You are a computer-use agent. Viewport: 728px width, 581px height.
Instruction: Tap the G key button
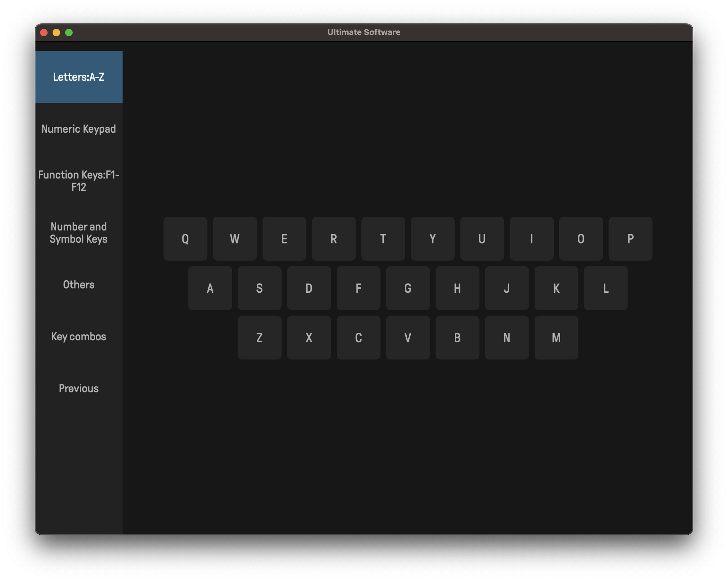tap(408, 288)
